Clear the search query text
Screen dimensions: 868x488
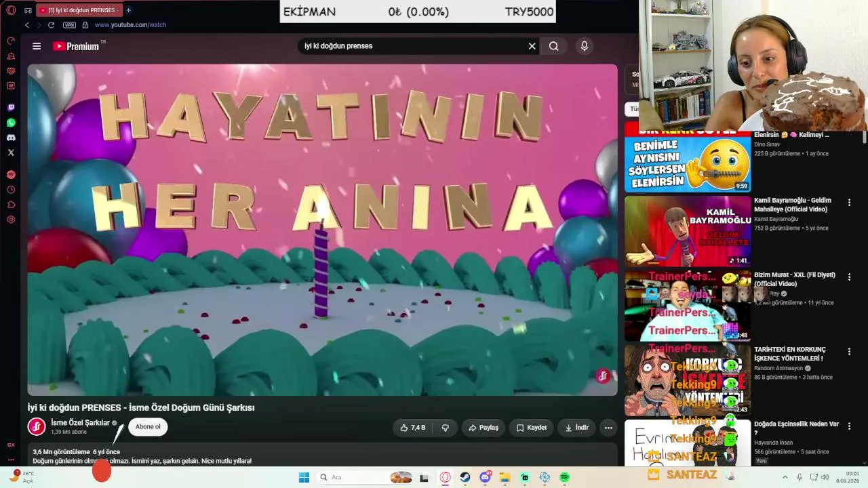(532, 46)
